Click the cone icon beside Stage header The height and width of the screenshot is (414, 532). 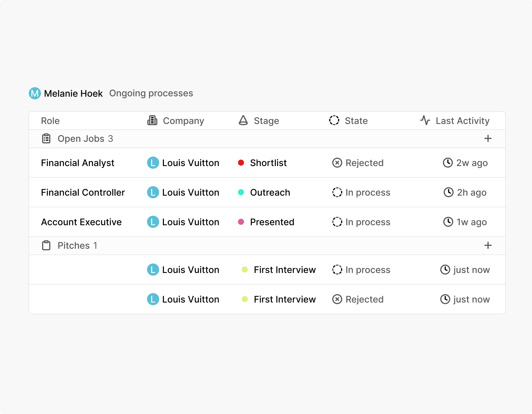(x=243, y=121)
